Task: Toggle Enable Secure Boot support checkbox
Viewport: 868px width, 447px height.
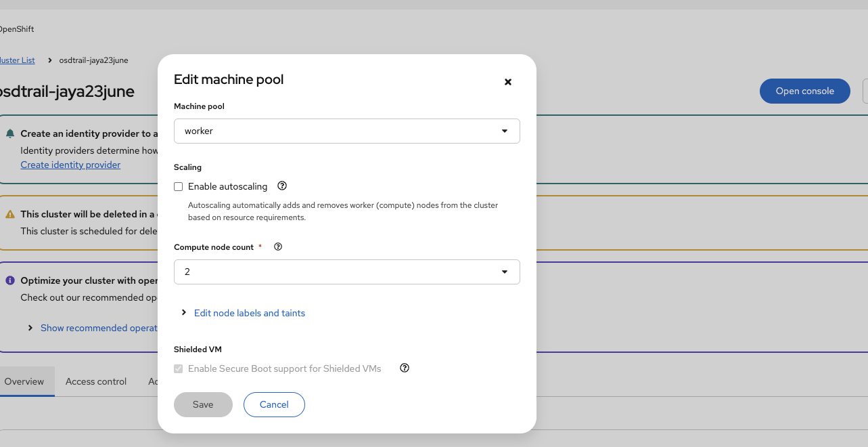Action: [179, 369]
